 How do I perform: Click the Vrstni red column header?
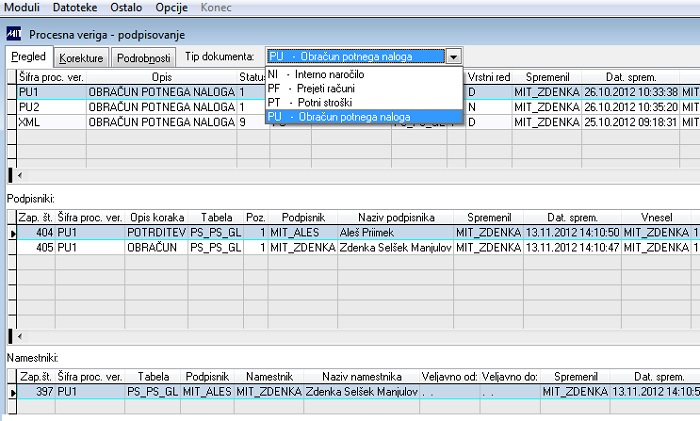click(x=489, y=77)
